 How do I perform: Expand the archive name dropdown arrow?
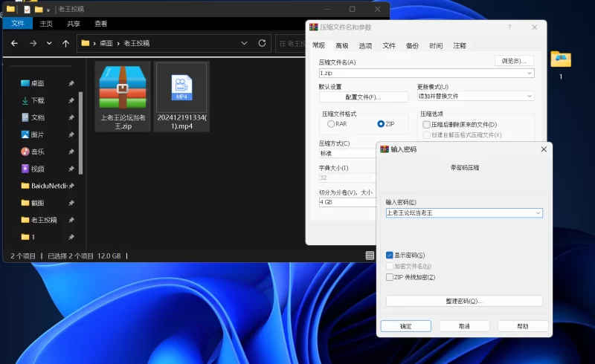530,74
